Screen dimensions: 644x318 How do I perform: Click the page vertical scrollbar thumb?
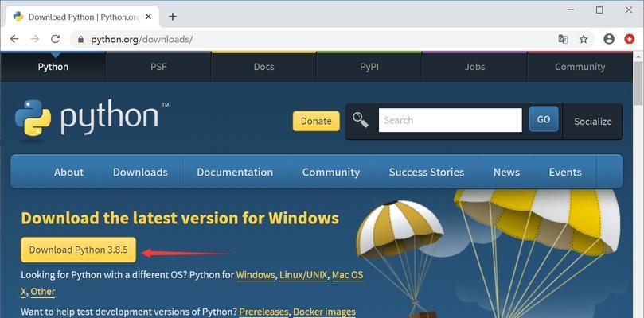pos(638,83)
